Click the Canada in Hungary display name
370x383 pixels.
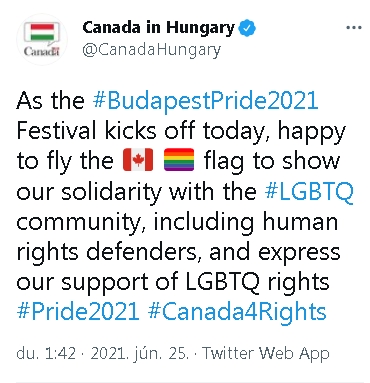(x=159, y=28)
